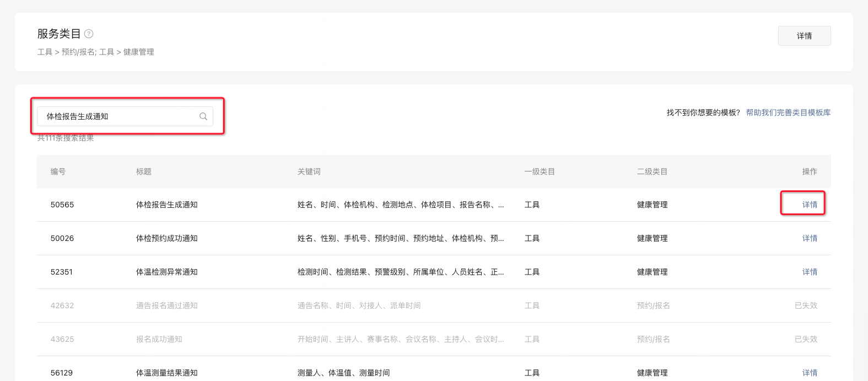Open 详情 for template 50565
Image resolution: width=868 pixels, height=381 pixels.
[810, 205]
